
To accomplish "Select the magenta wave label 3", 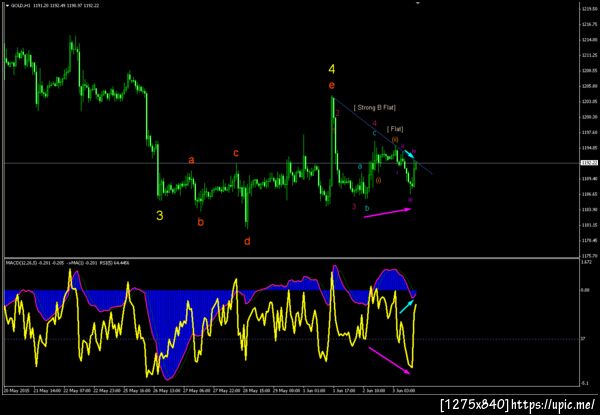I will point(354,207).
